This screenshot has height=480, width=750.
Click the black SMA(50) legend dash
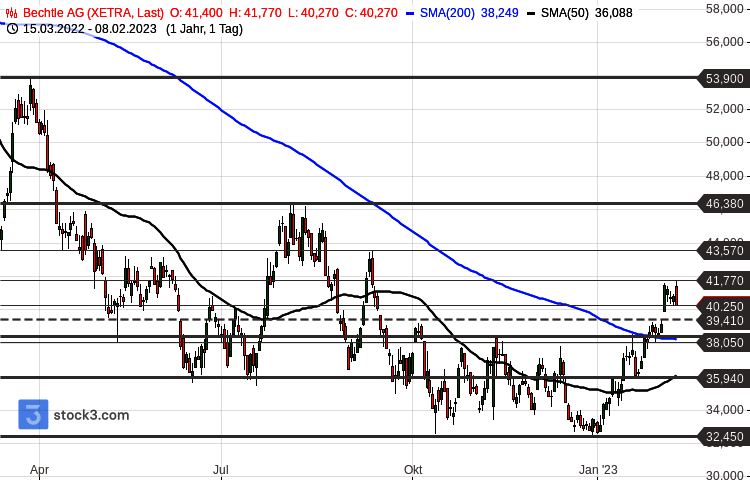[530, 13]
